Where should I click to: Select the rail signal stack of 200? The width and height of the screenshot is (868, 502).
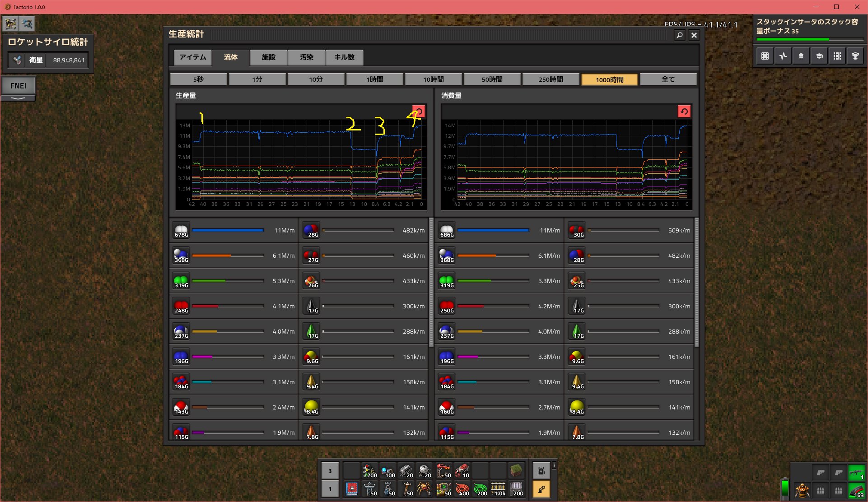tap(370, 471)
